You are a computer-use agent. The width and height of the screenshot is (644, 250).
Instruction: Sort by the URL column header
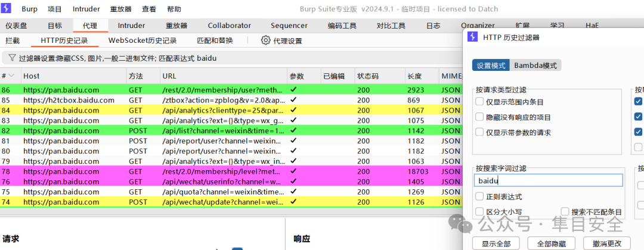point(223,76)
